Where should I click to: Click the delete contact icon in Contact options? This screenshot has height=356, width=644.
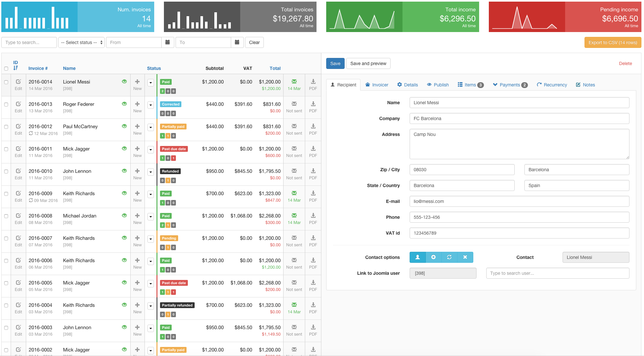tap(465, 257)
